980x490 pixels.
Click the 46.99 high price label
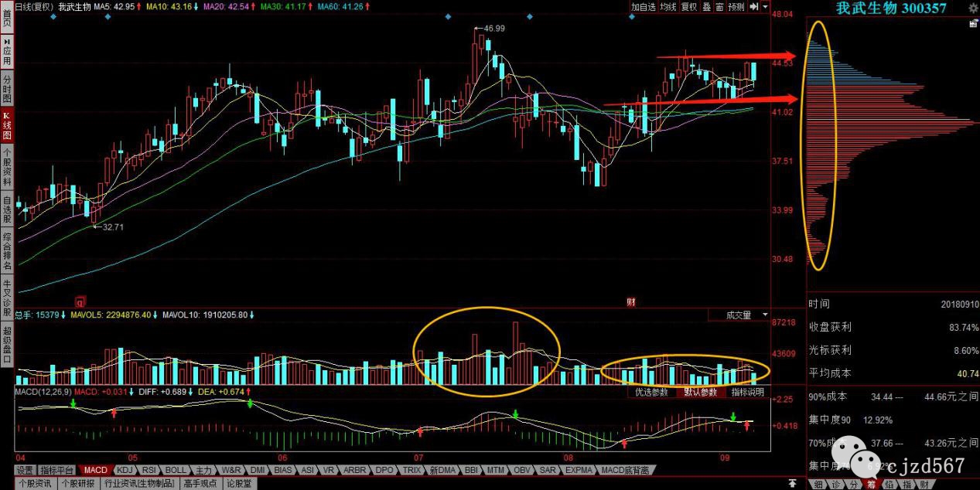click(493, 29)
